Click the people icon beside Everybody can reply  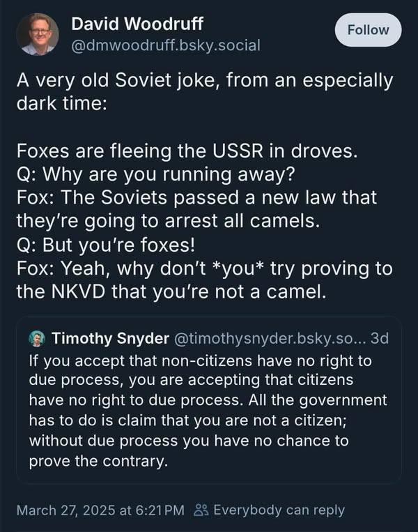[x=201, y=510]
